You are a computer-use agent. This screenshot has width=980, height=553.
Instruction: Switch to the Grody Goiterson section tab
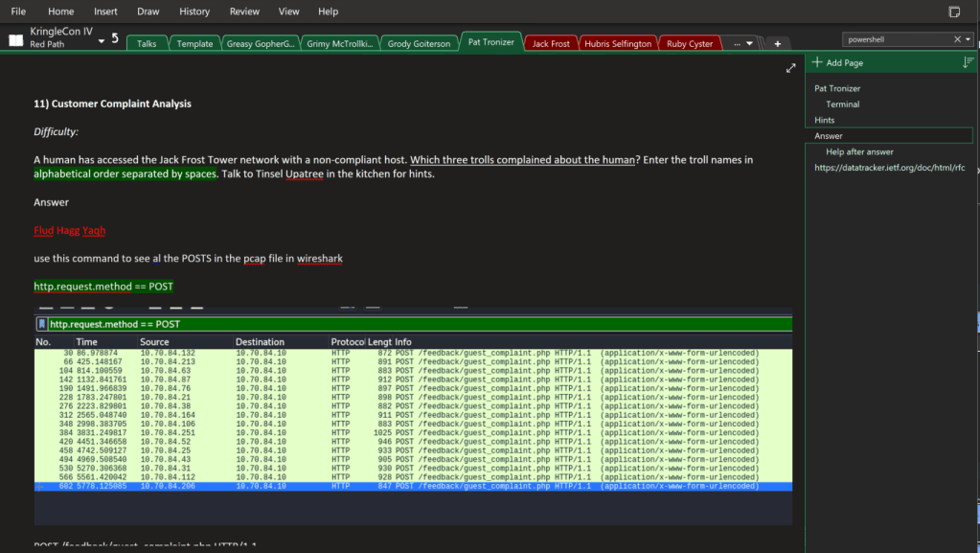coord(419,43)
